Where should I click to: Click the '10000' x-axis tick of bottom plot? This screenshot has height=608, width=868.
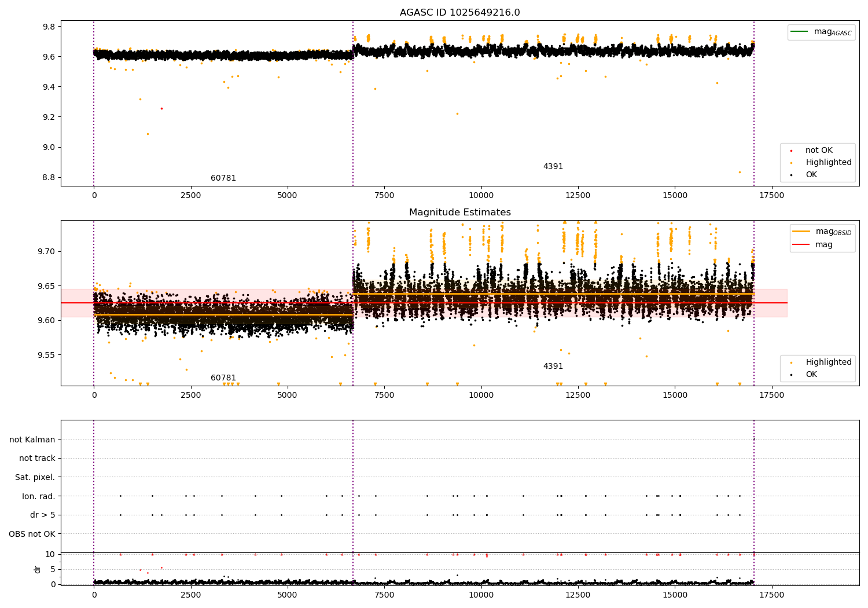point(481,595)
